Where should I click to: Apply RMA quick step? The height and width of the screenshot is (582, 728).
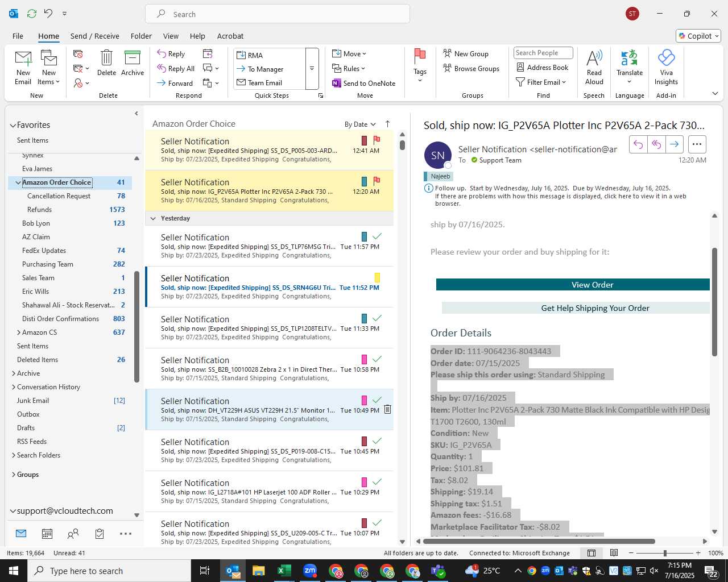tap(270, 55)
